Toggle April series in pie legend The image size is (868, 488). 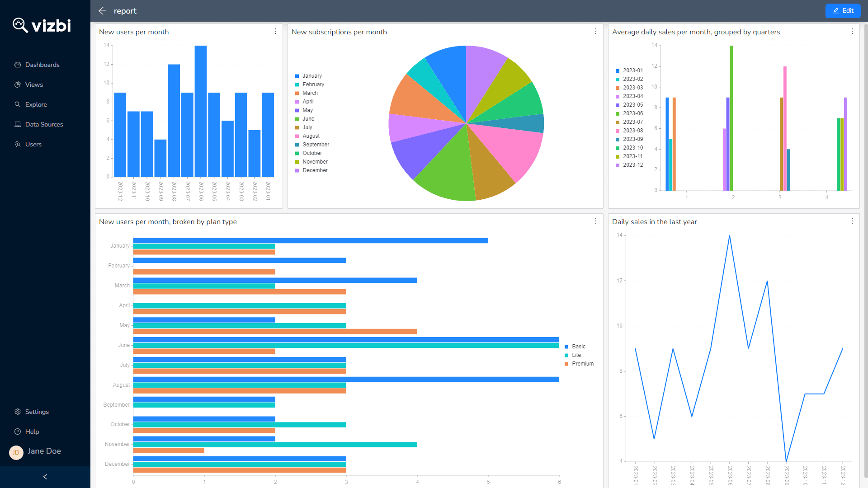click(x=304, y=102)
